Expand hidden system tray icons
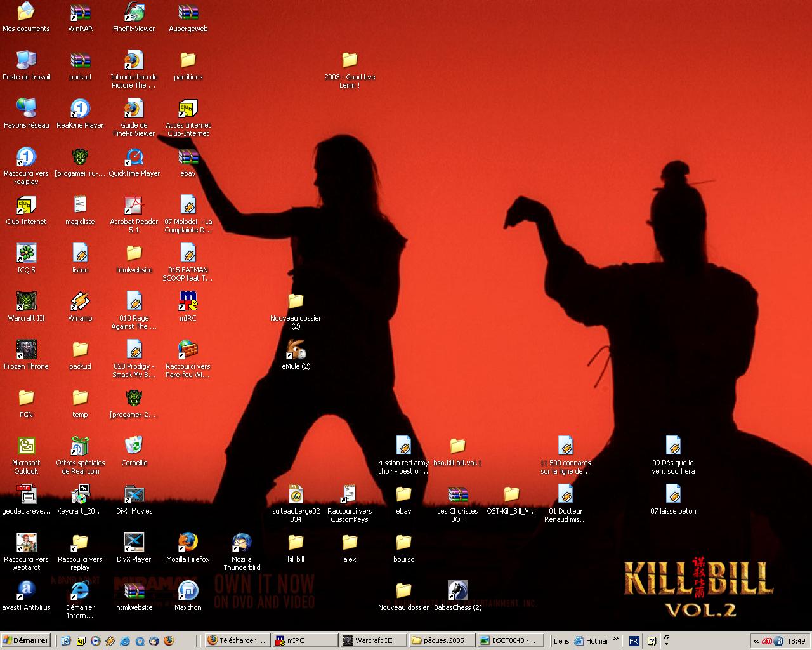 coord(756,641)
